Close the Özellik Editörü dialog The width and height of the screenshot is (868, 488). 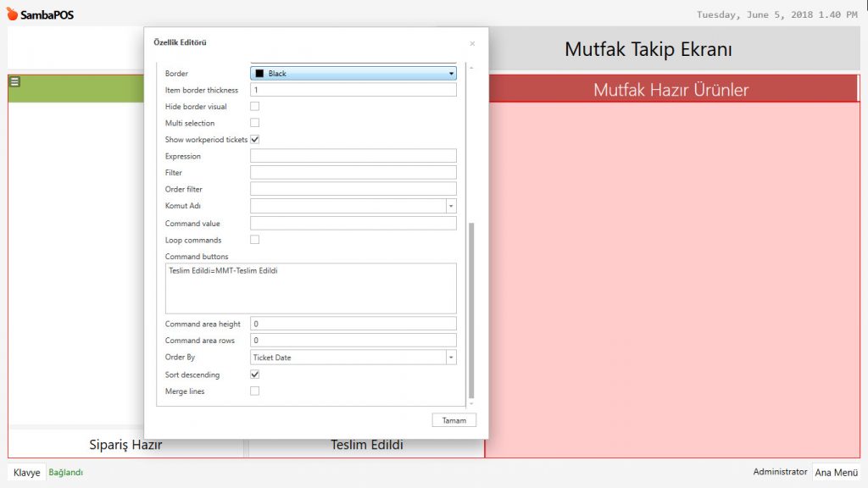coord(472,43)
